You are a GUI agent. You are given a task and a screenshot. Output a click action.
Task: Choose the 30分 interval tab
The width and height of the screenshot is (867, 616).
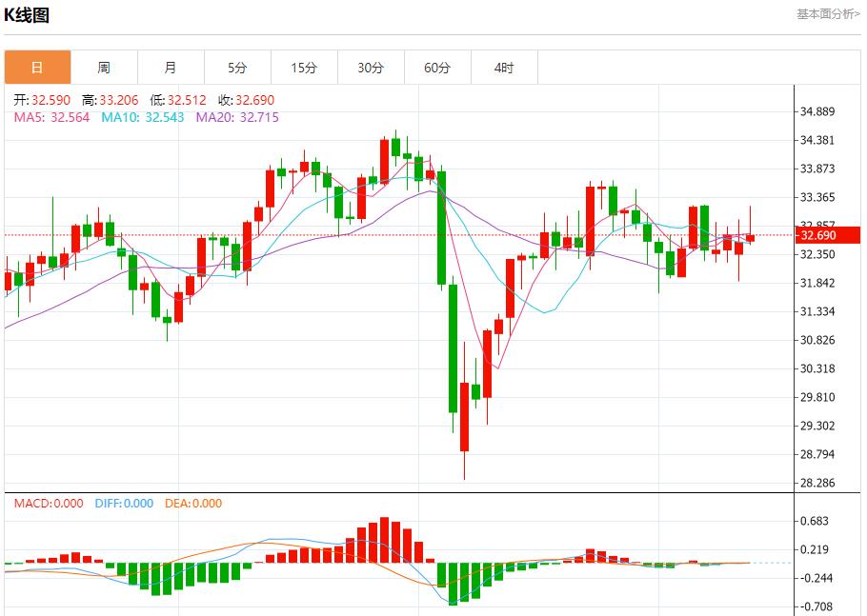tap(371, 68)
